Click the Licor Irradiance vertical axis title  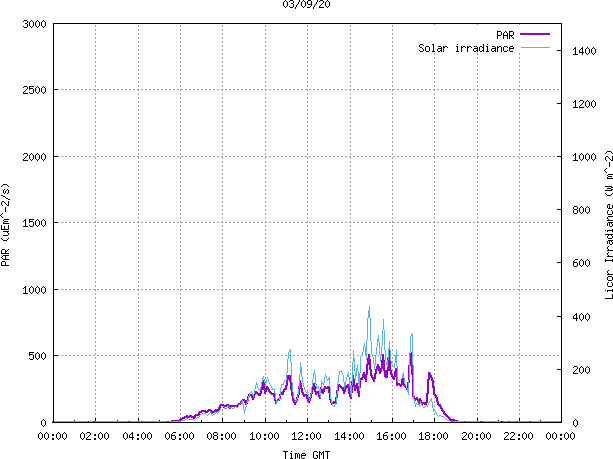click(608, 225)
